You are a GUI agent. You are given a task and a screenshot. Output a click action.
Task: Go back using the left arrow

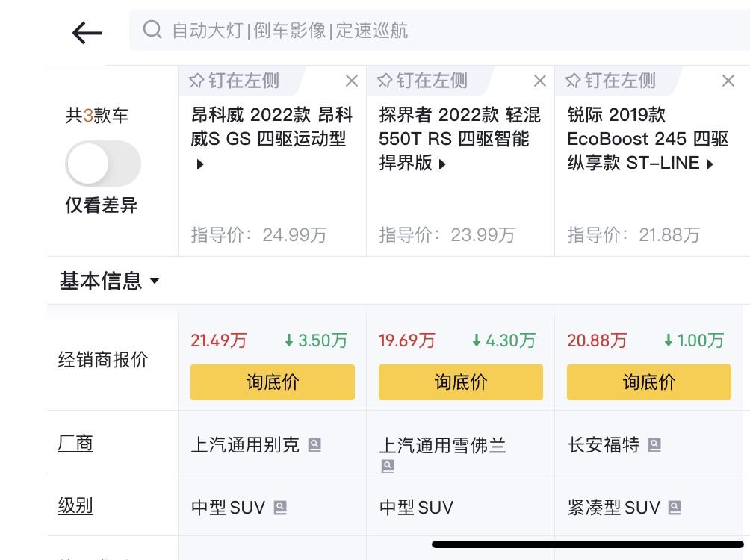tap(87, 33)
